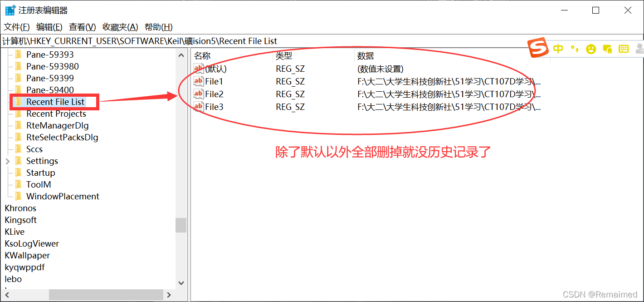Image resolution: width=644 pixels, height=302 pixels.
Task: Click the Recent File List folder icon
Action: pos(19,102)
